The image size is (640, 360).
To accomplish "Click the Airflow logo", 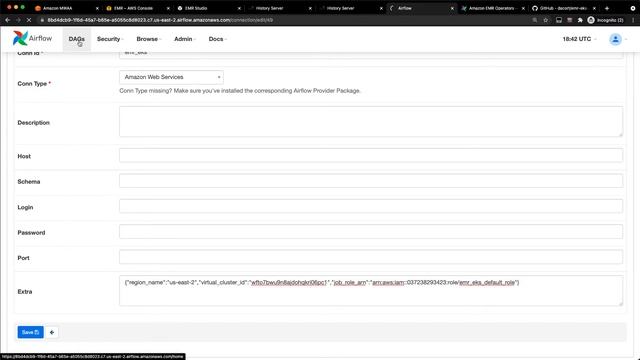I will [x=32, y=38].
